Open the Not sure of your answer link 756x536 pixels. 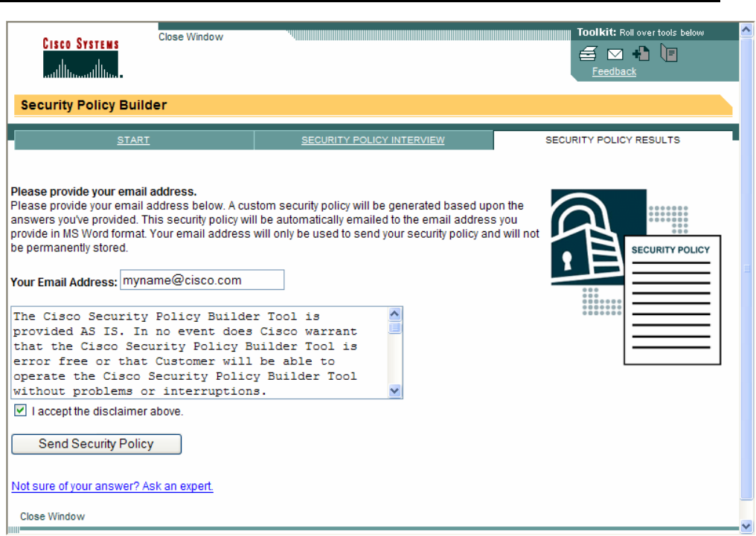pyautogui.click(x=112, y=486)
